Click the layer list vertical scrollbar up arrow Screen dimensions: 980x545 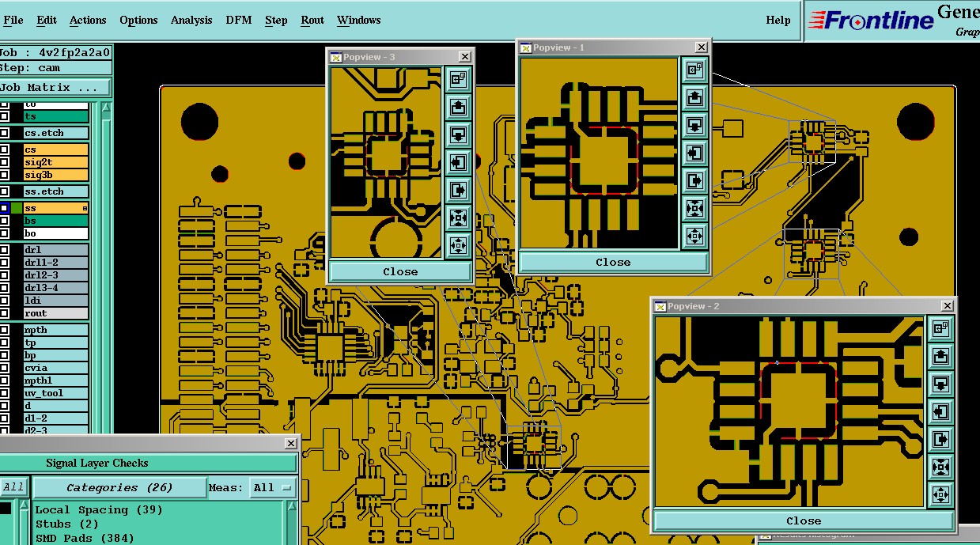tap(105, 107)
